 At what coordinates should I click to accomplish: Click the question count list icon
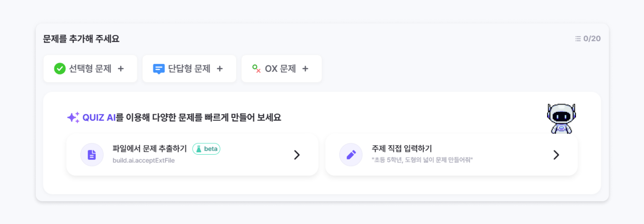click(x=578, y=39)
